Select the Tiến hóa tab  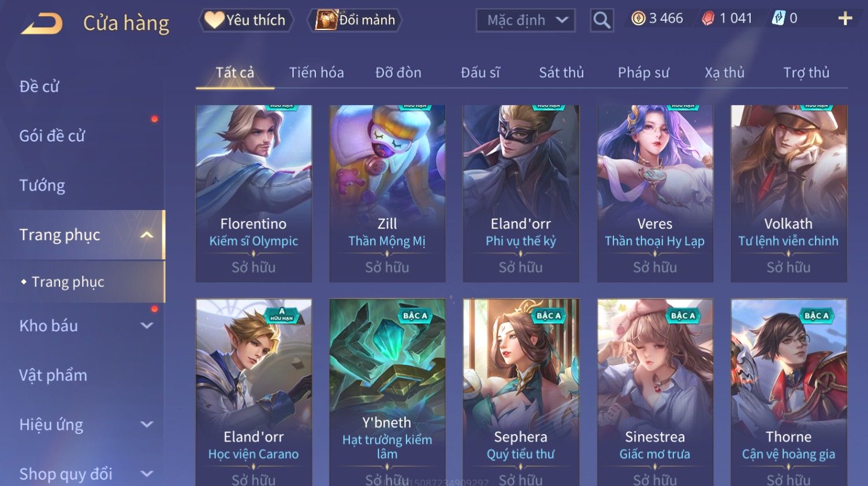pos(316,73)
